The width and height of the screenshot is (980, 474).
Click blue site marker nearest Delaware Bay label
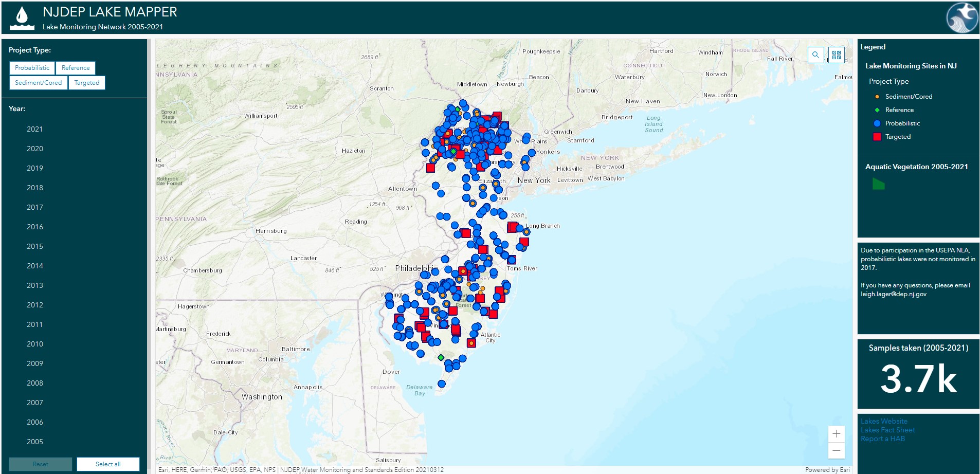[441, 384]
